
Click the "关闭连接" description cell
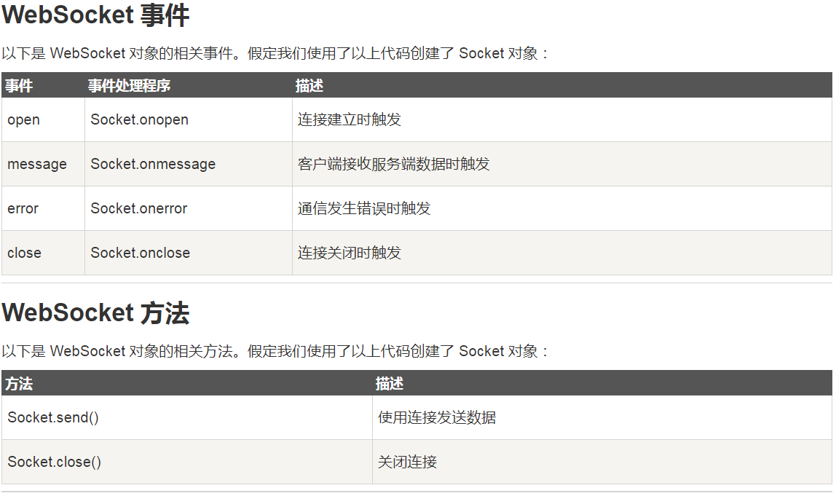click(408, 462)
